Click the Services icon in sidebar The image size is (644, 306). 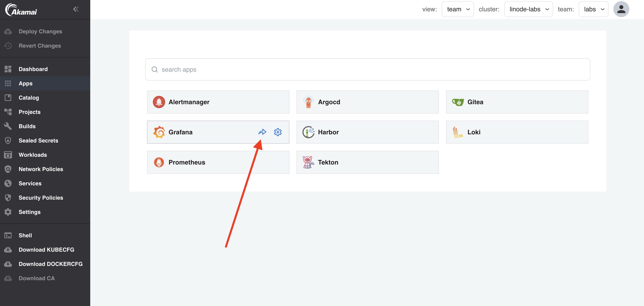(x=8, y=183)
